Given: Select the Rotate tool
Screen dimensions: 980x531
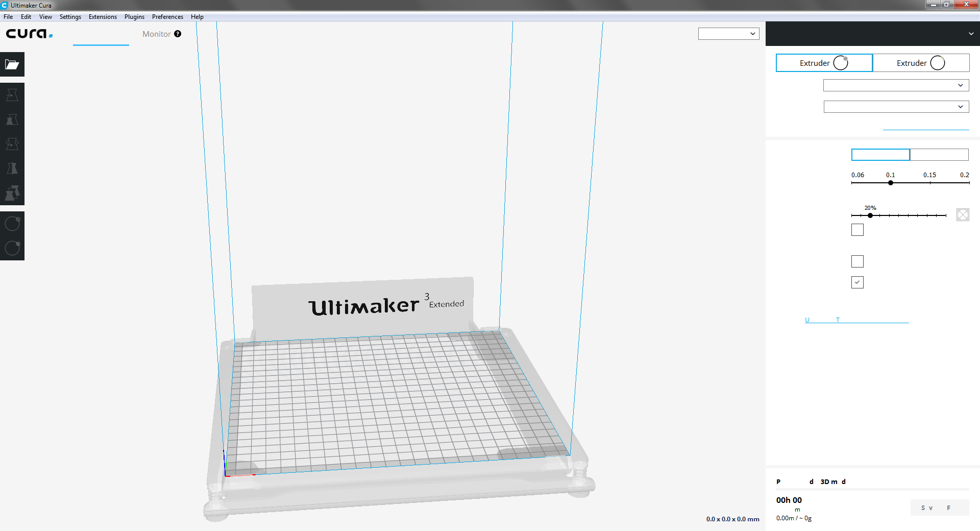Looking at the screenshot, I should click(x=12, y=143).
